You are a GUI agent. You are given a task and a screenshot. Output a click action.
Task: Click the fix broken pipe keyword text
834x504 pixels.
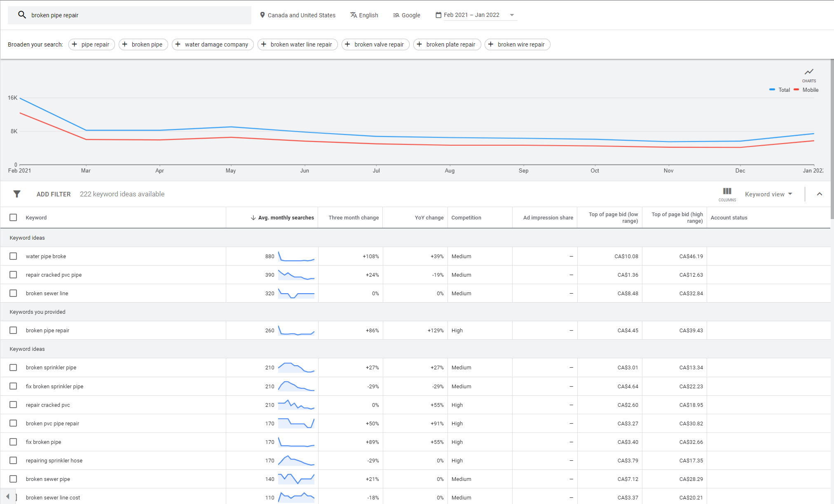click(x=43, y=442)
